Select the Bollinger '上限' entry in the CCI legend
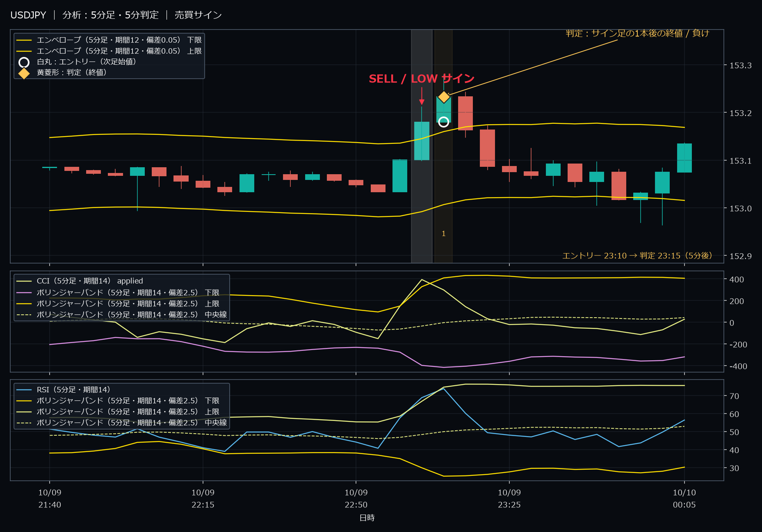 coord(118,304)
